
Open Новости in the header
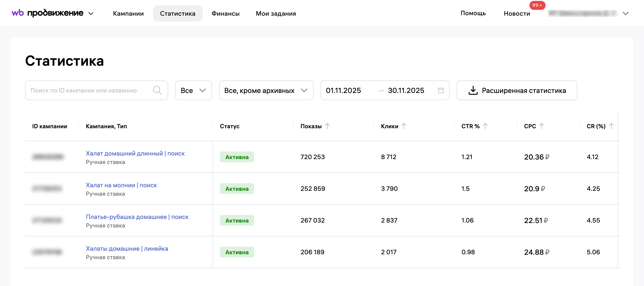517,13
